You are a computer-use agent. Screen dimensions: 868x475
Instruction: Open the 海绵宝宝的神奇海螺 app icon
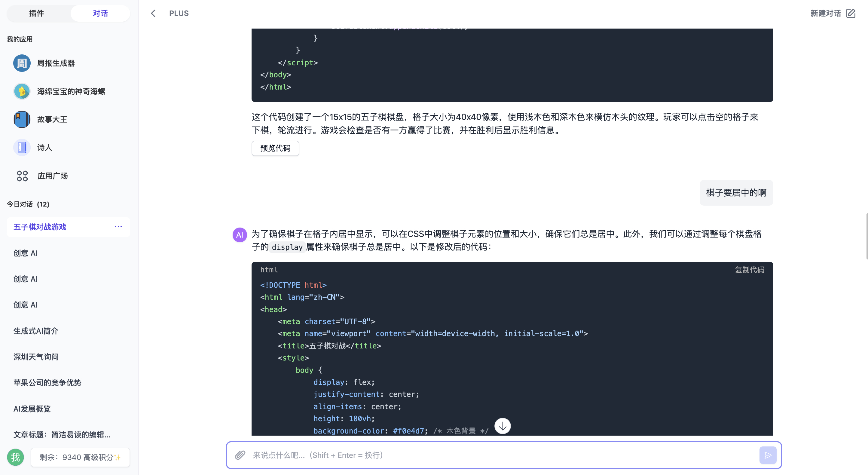[x=22, y=91]
